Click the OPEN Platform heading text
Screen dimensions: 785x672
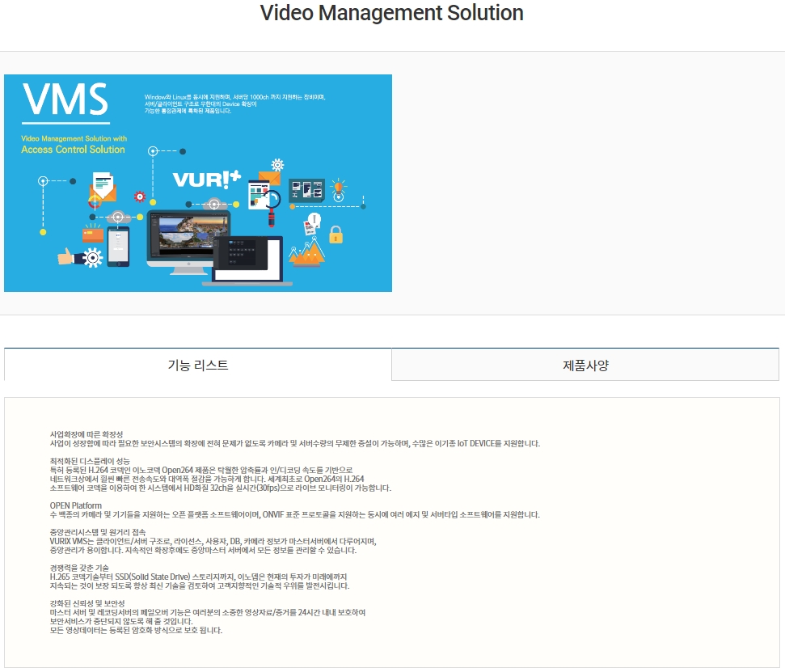pos(76,505)
